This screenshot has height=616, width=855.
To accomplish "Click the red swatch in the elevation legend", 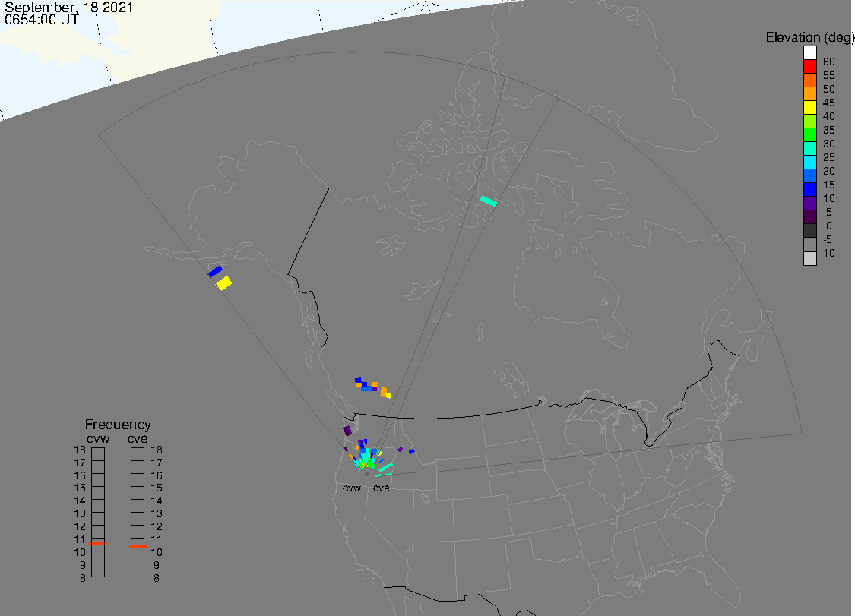I will click(x=809, y=67).
